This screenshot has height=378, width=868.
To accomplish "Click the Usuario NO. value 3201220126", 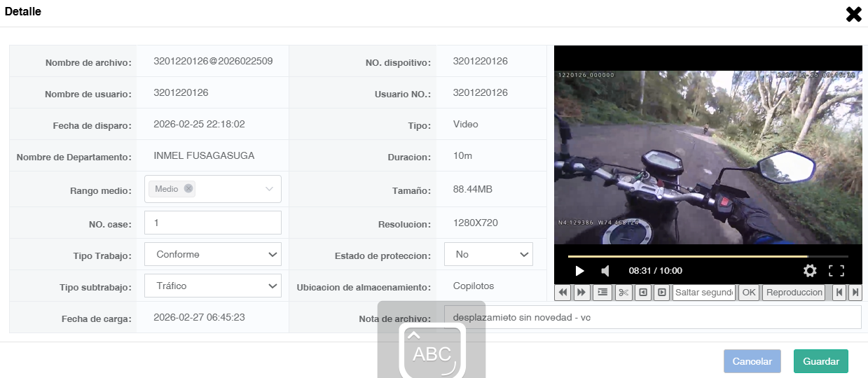I will pyautogui.click(x=481, y=92).
